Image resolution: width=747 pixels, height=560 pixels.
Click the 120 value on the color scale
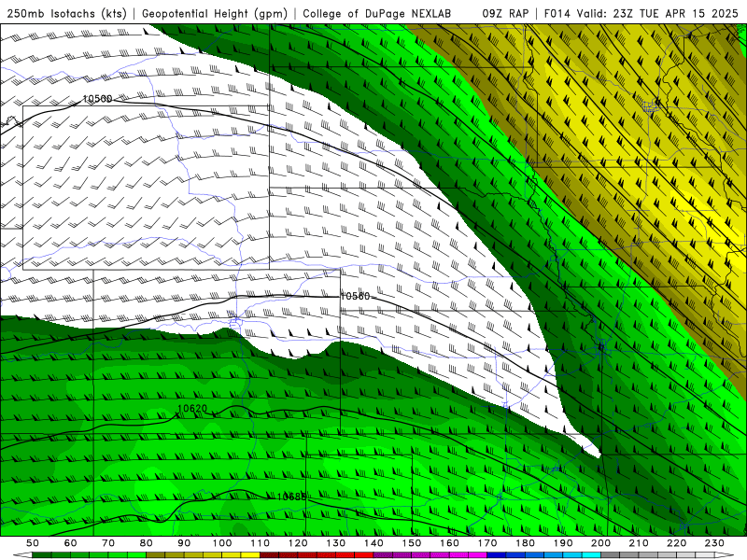click(298, 543)
